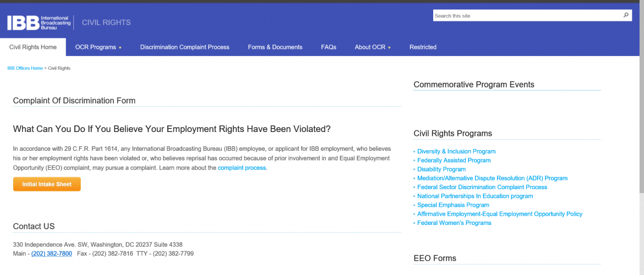Follow the IBB Offices Home breadcrumb link

pyautogui.click(x=25, y=68)
